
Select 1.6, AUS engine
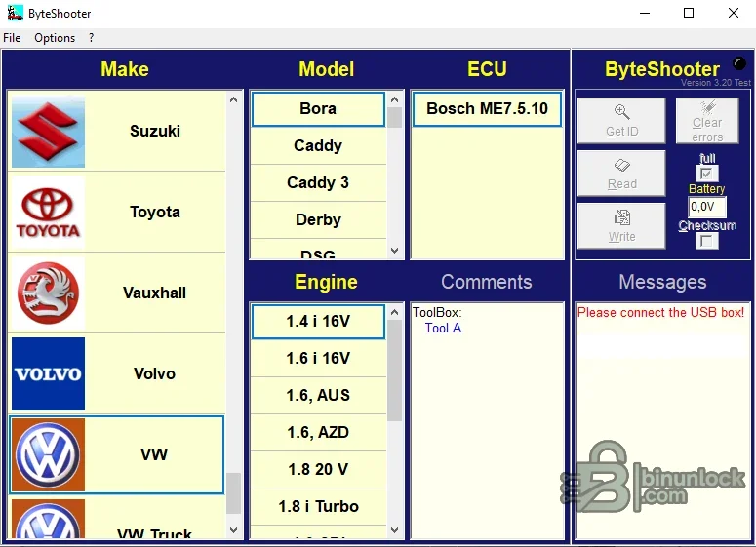pos(318,395)
